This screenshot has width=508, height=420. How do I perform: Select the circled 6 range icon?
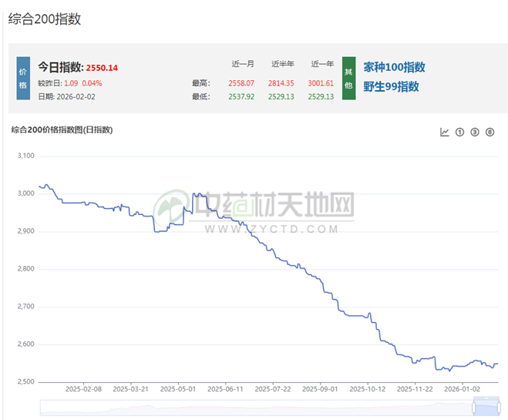coord(489,132)
